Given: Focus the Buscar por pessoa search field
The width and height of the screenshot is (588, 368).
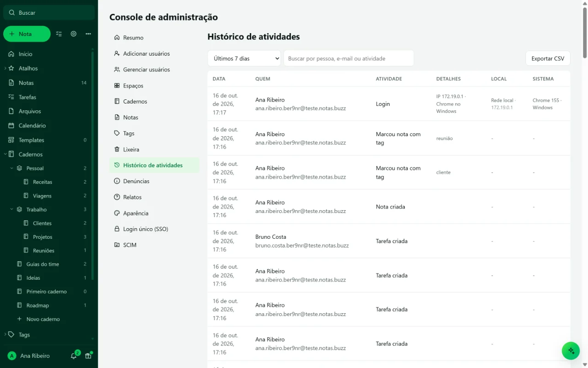Looking at the screenshot, I should pyautogui.click(x=349, y=58).
